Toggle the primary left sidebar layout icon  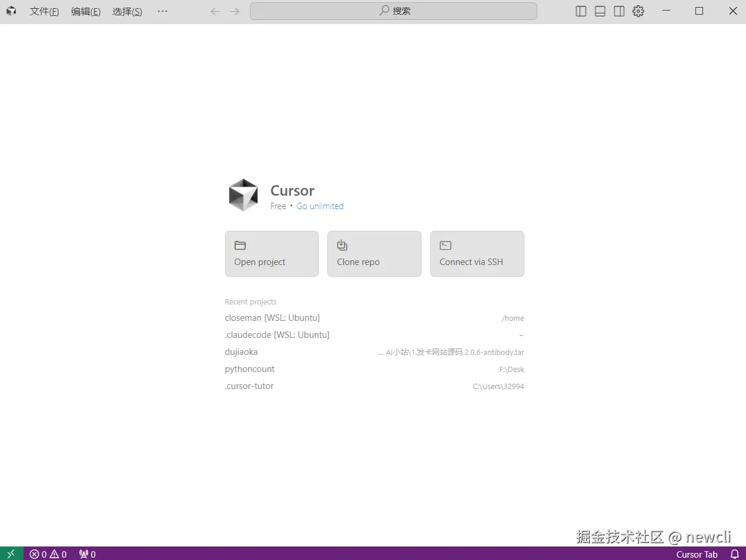(x=581, y=11)
